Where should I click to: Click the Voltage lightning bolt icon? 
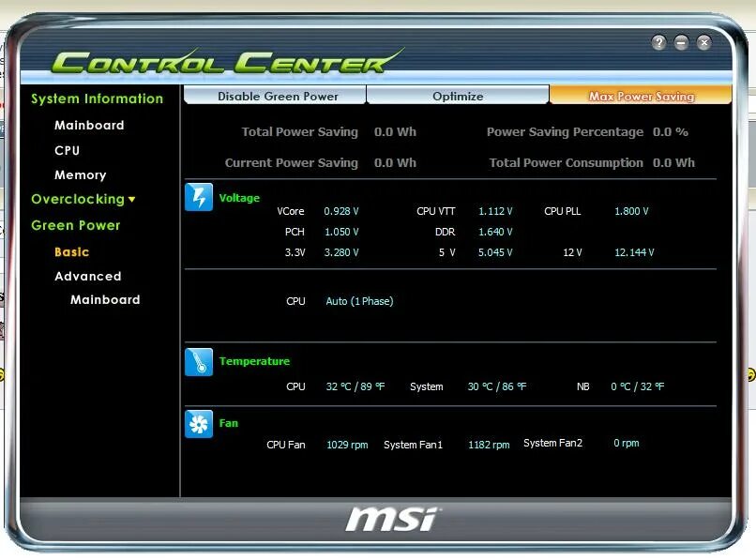[199, 197]
